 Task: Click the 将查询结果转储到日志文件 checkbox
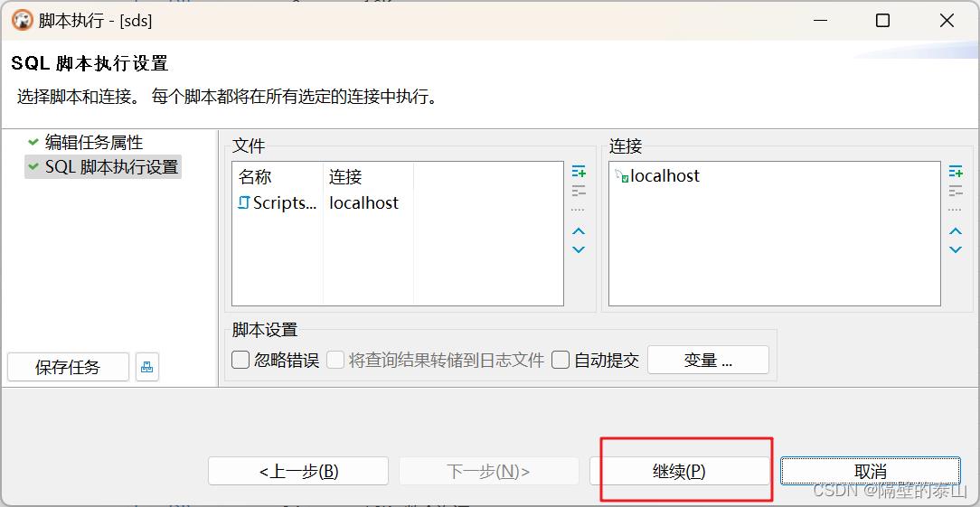pyautogui.click(x=335, y=360)
